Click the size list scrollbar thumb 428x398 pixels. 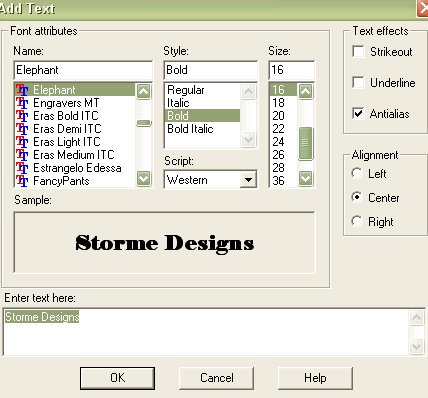coord(306,143)
